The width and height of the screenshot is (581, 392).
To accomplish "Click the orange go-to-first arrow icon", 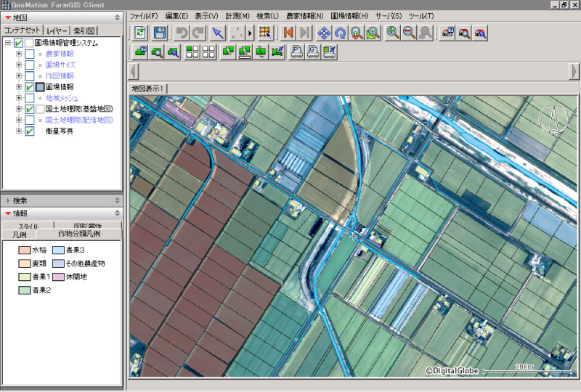I will tap(288, 33).
